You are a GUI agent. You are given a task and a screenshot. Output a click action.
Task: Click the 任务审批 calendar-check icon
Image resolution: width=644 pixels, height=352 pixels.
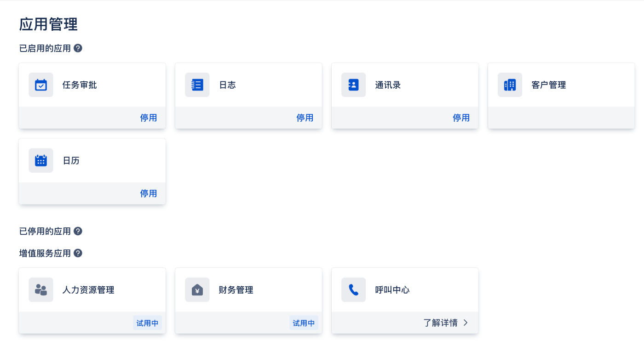(41, 85)
